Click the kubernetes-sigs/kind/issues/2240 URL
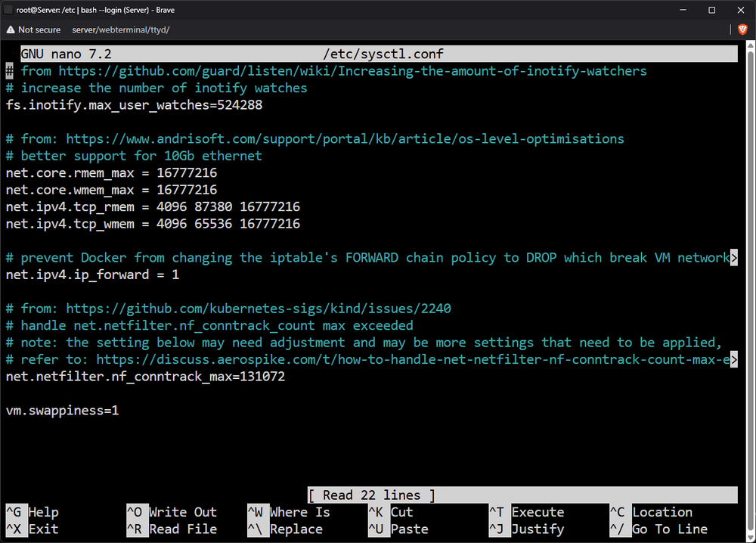The image size is (756, 543). (x=259, y=309)
